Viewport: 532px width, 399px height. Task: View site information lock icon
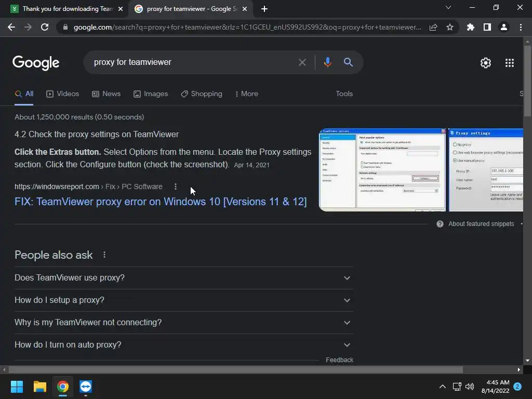[x=65, y=27]
